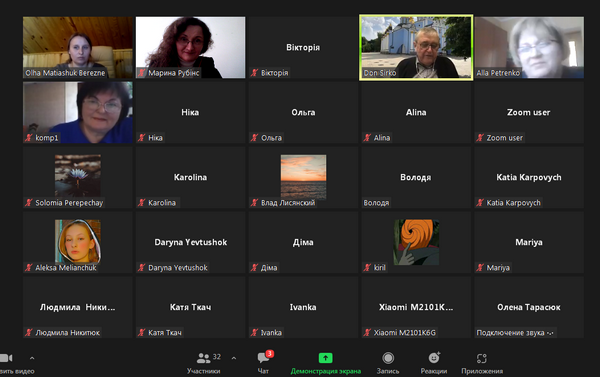The image size is (600, 377).
Task: Select Don Sirko's highlighted video tile
Action: [416, 47]
